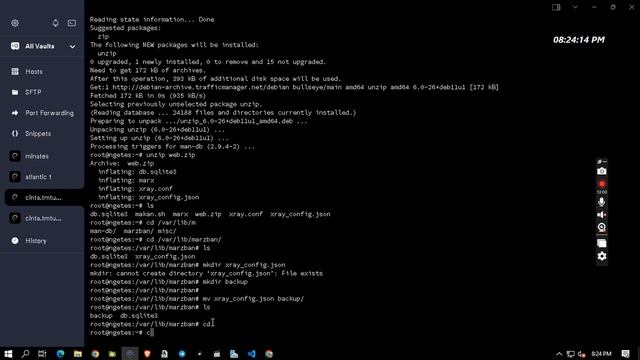Image resolution: width=640 pixels, height=360 pixels.
Task: Click the network icon in system tray
Action: pyautogui.click(x=571, y=354)
